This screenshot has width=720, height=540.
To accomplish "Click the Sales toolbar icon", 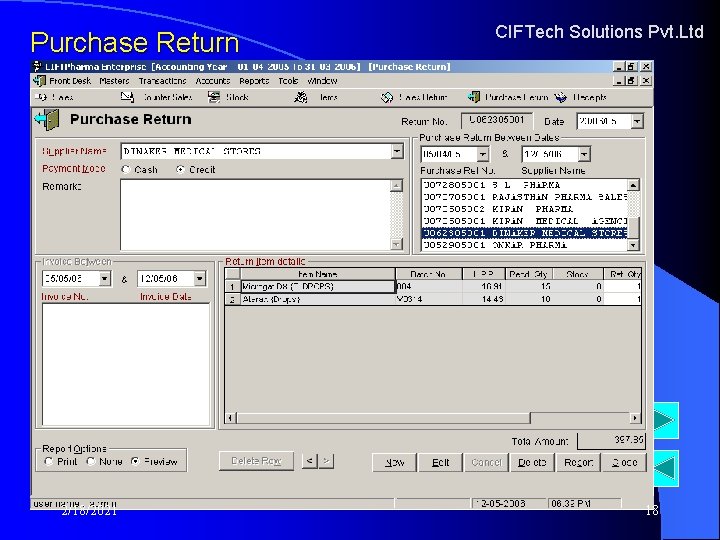I will pyautogui.click(x=41, y=97).
